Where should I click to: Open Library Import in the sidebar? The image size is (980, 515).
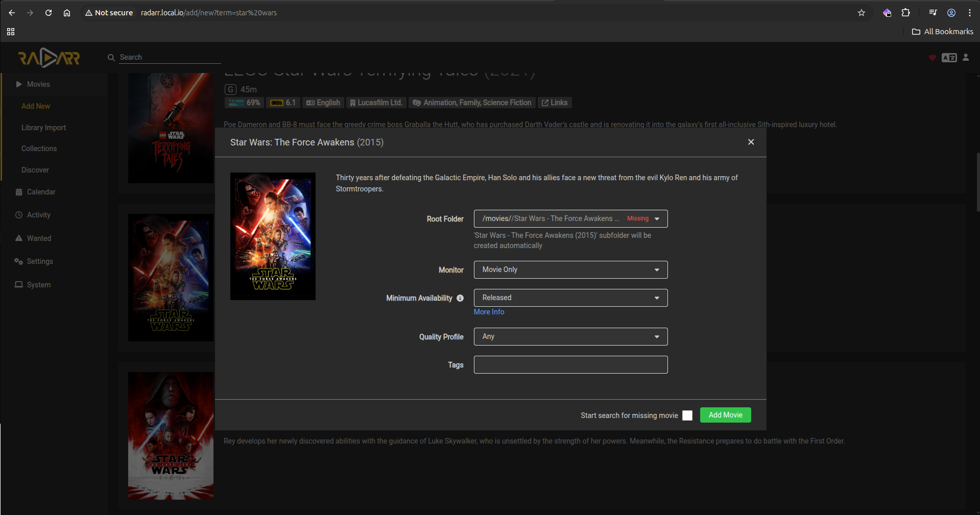43,128
